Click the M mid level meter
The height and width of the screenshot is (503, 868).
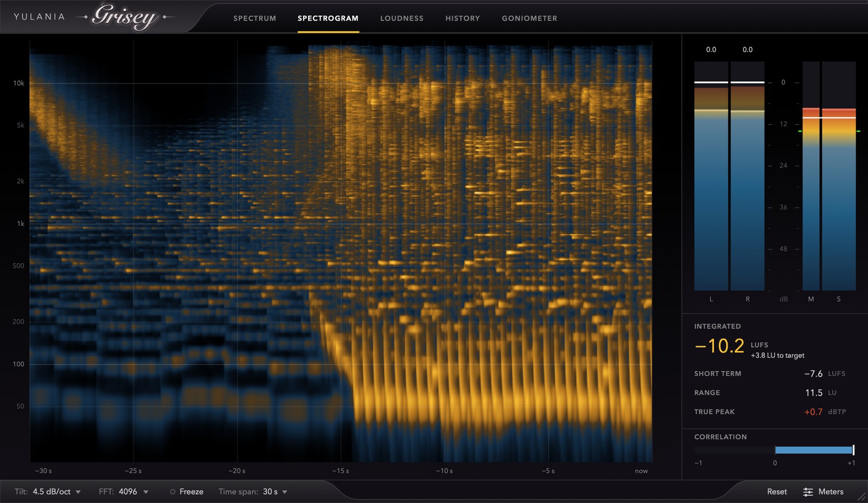(x=811, y=176)
